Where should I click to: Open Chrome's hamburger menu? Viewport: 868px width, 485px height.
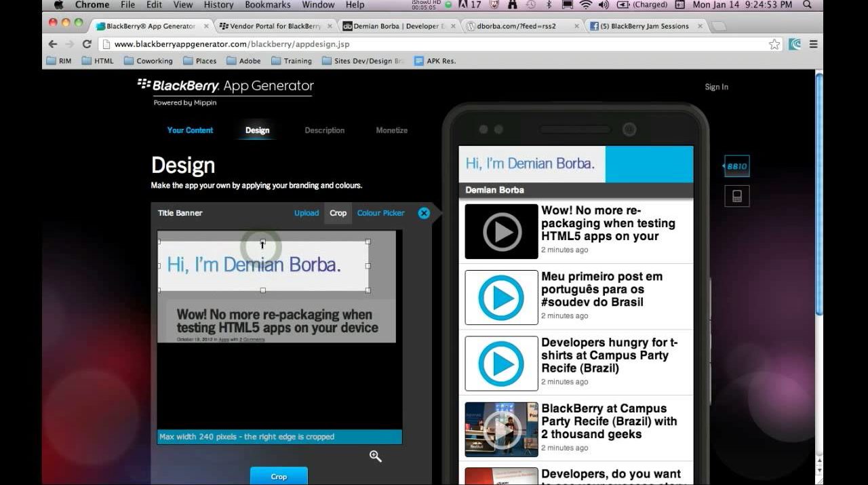[x=813, y=44]
